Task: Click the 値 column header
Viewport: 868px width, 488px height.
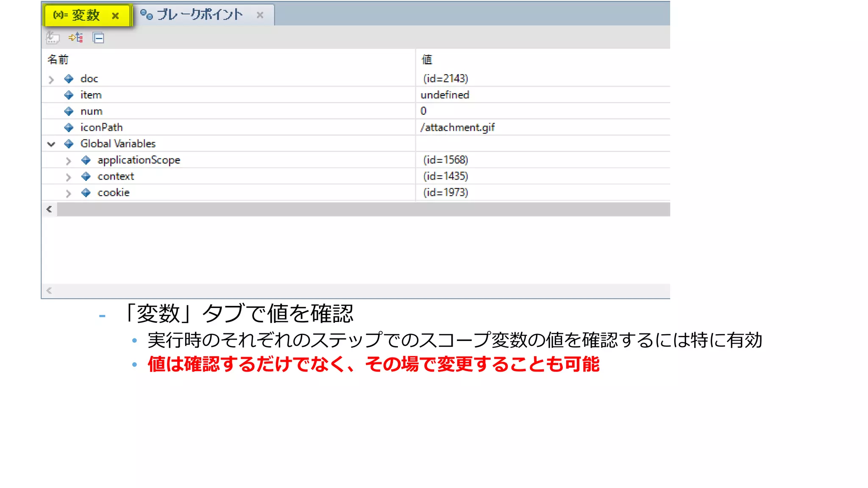Action: point(427,60)
